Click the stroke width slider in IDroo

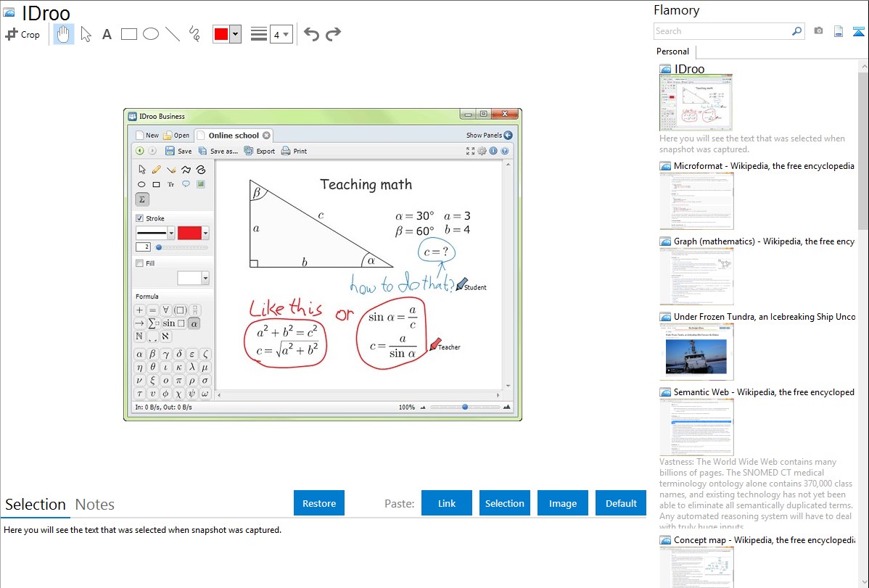coord(182,247)
